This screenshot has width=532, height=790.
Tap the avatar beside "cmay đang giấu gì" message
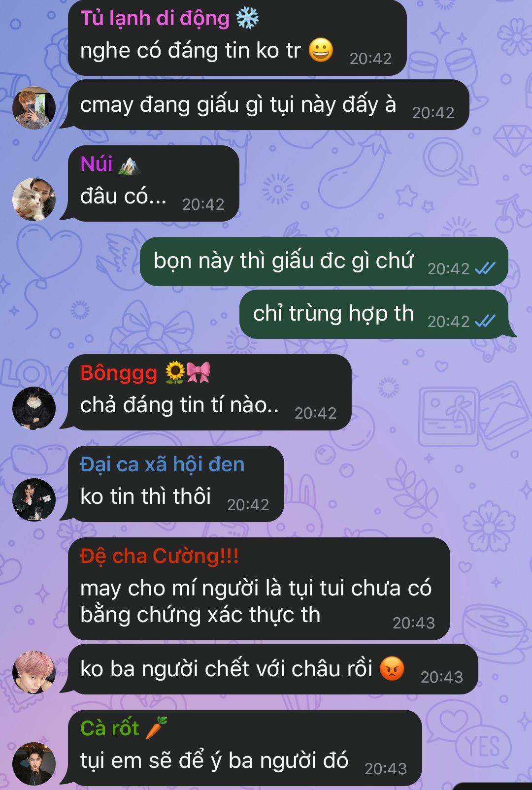(x=34, y=108)
